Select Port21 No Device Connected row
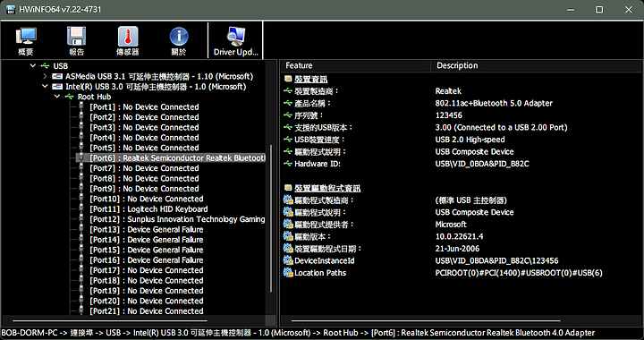644x340 pixels. coord(146,311)
